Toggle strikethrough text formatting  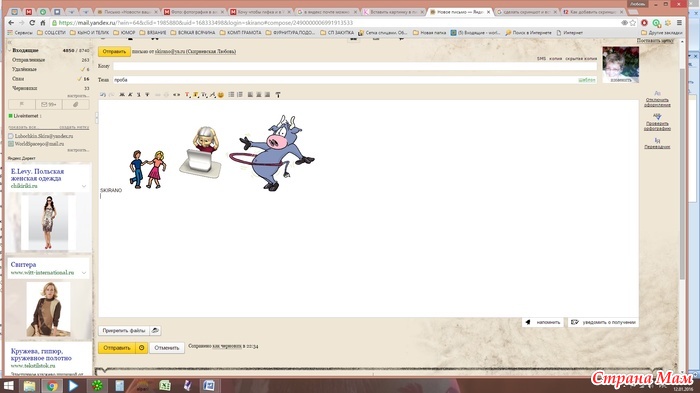[147, 95]
